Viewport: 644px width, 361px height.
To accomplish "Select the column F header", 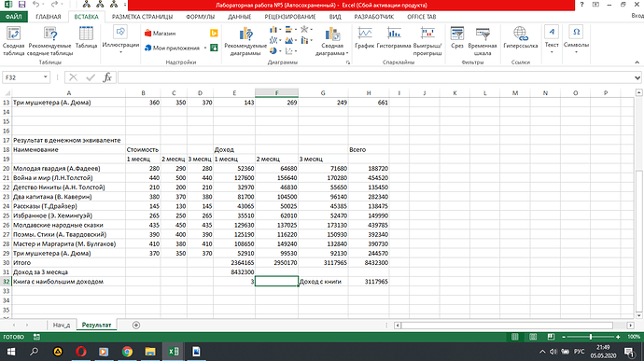I will 276,93.
